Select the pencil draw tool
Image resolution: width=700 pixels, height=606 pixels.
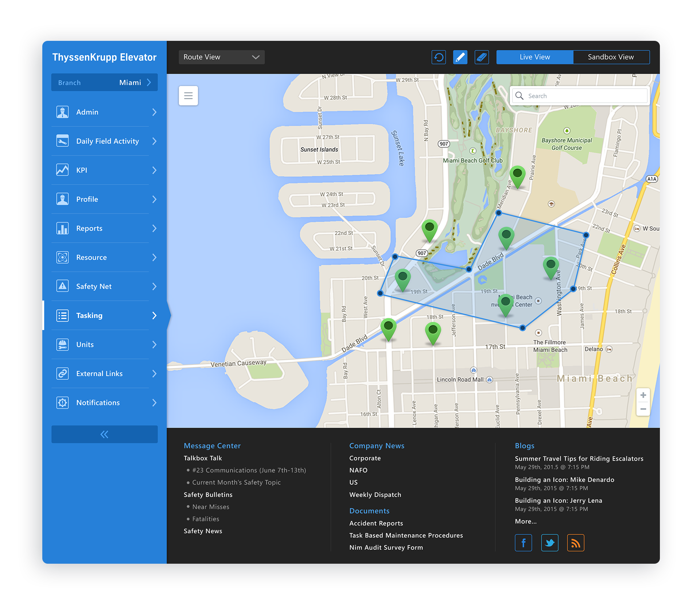coord(460,57)
